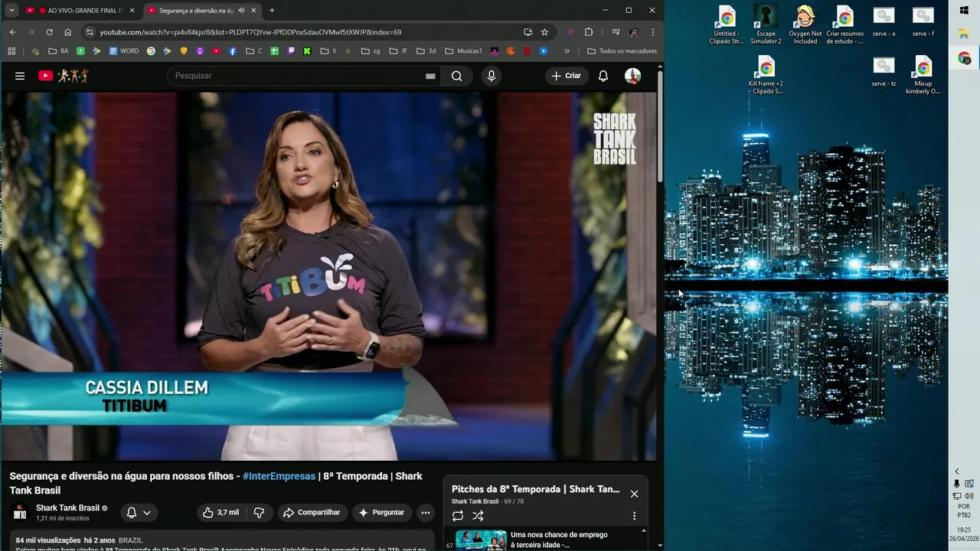Open thumbnail for Uma nova chance de emprego
980x551 pixels.
coord(481,540)
